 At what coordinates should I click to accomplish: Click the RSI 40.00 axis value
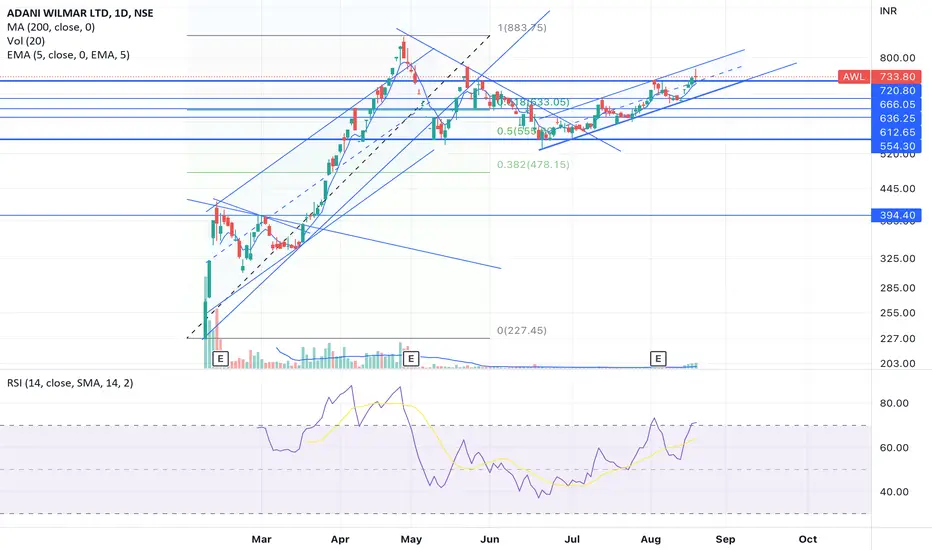[894, 492]
